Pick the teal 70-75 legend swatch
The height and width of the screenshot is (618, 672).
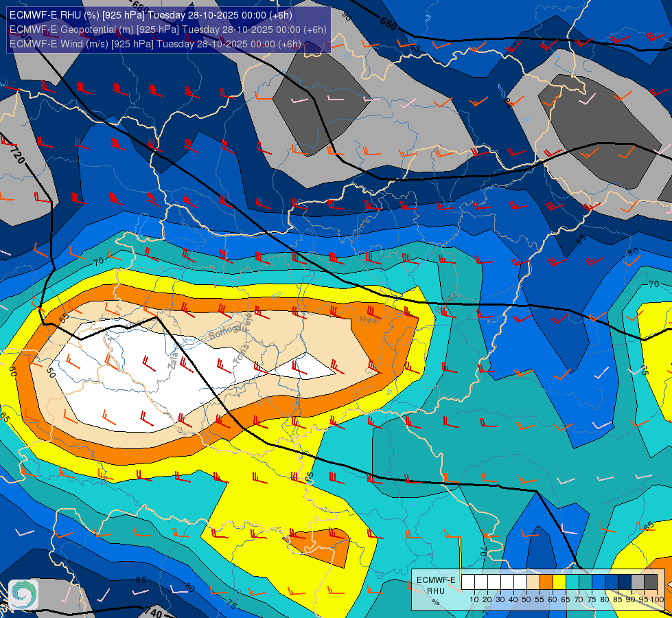(x=586, y=582)
